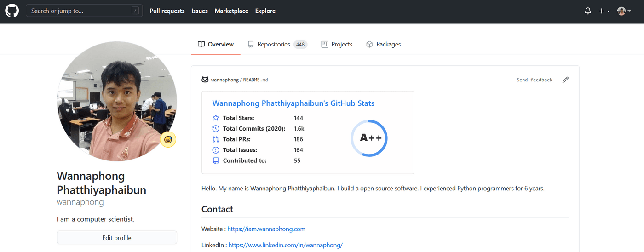Click the Contributed to label

[x=245, y=160]
